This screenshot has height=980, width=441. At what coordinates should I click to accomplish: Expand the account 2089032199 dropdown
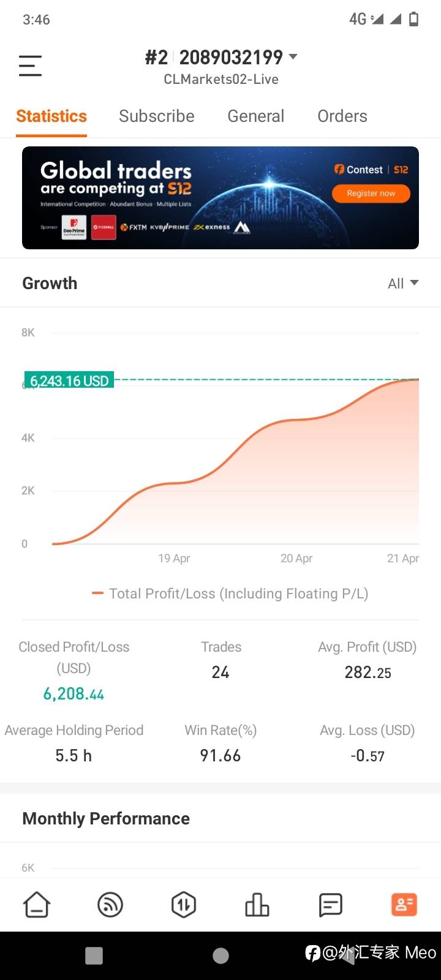click(293, 57)
